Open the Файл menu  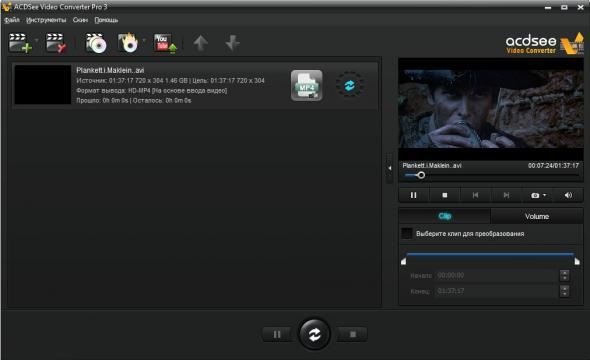tap(12, 20)
